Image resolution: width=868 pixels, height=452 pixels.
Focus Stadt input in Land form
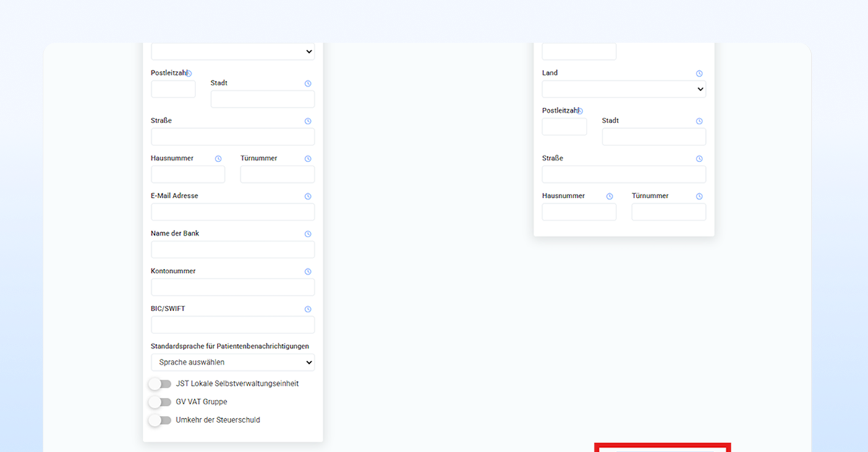click(x=654, y=137)
